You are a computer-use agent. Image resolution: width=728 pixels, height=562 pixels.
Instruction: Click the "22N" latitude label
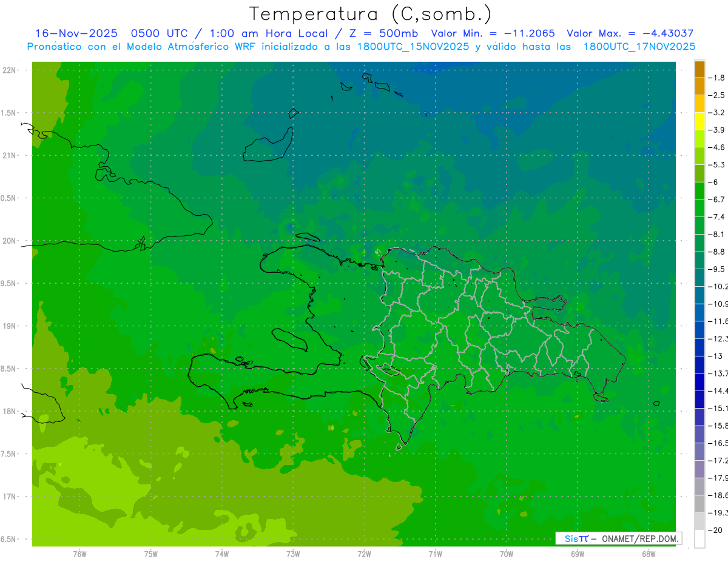pos(10,70)
